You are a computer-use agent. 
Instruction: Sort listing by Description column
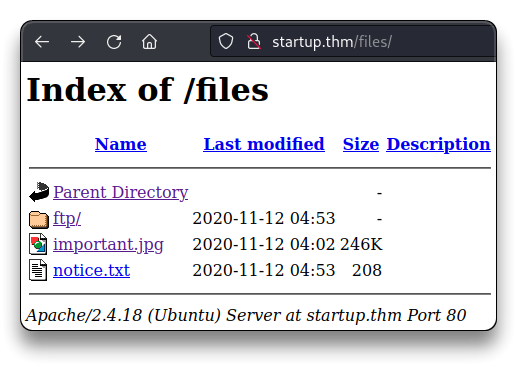(x=438, y=144)
